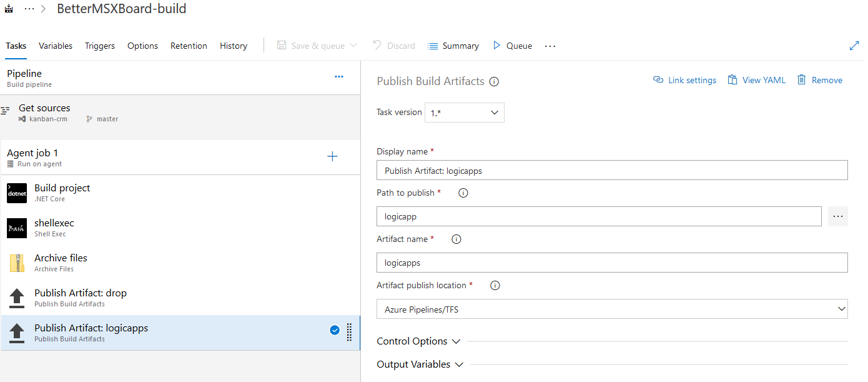Image resolution: width=868 pixels, height=382 pixels.
Task: Expand Output Variables section
Action: click(x=420, y=364)
